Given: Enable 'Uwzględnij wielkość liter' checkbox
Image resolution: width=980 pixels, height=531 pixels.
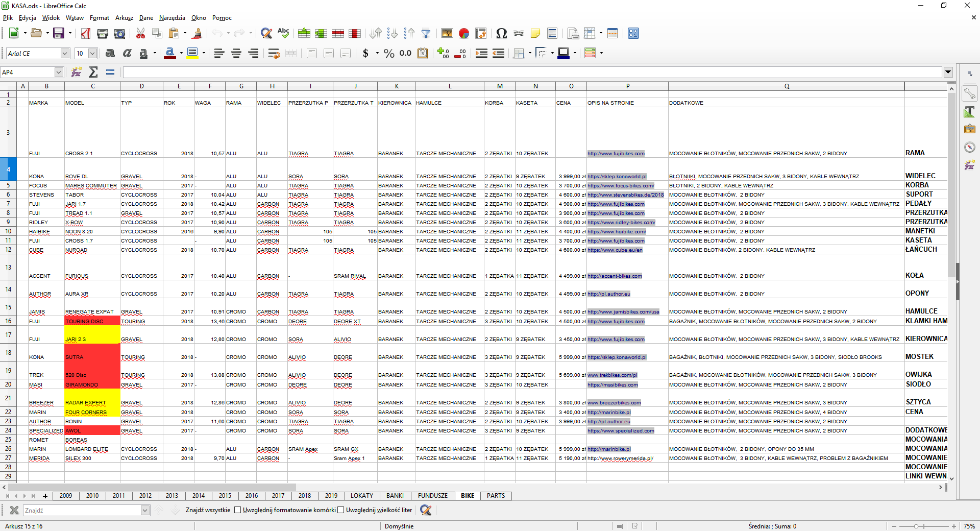Looking at the screenshot, I should tap(341, 510).
